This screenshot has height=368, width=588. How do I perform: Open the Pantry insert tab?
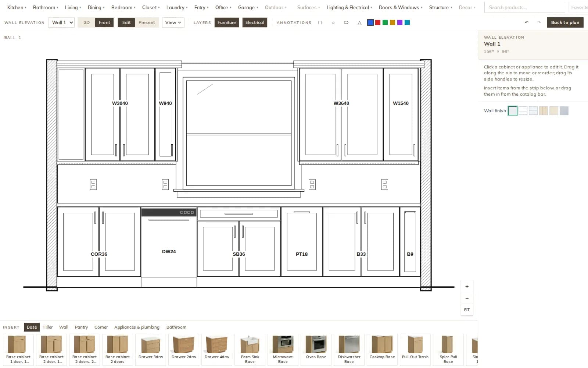point(81,327)
